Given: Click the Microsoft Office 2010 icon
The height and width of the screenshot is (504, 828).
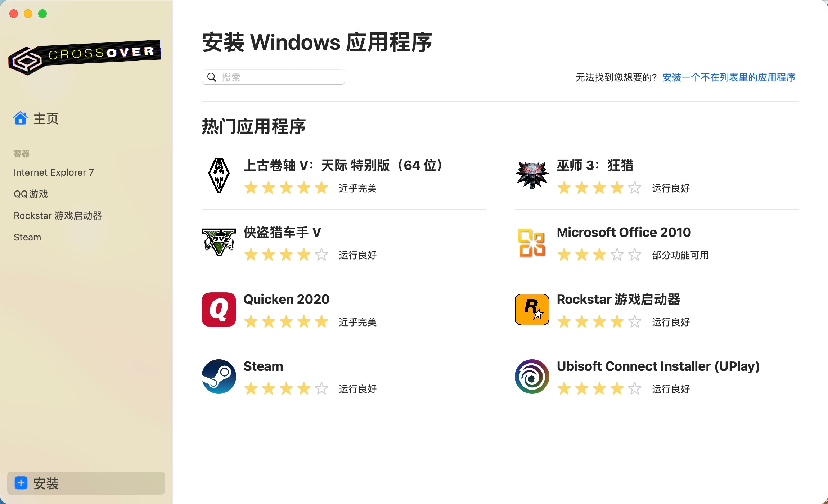Looking at the screenshot, I should click(531, 243).
